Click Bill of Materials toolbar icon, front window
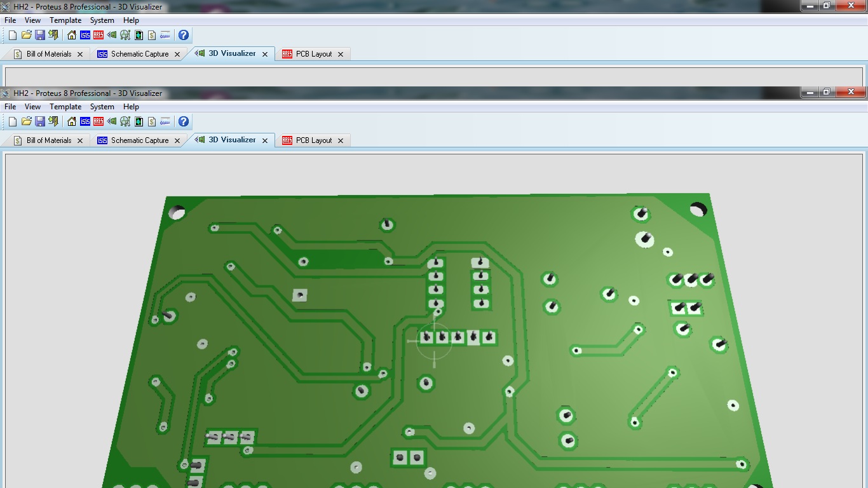Viewport: 868px width, 488px height. [x=152, y=121]
